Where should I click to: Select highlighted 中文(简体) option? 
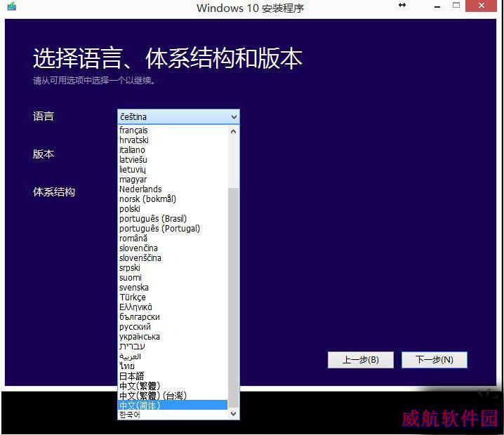[173, 405]
